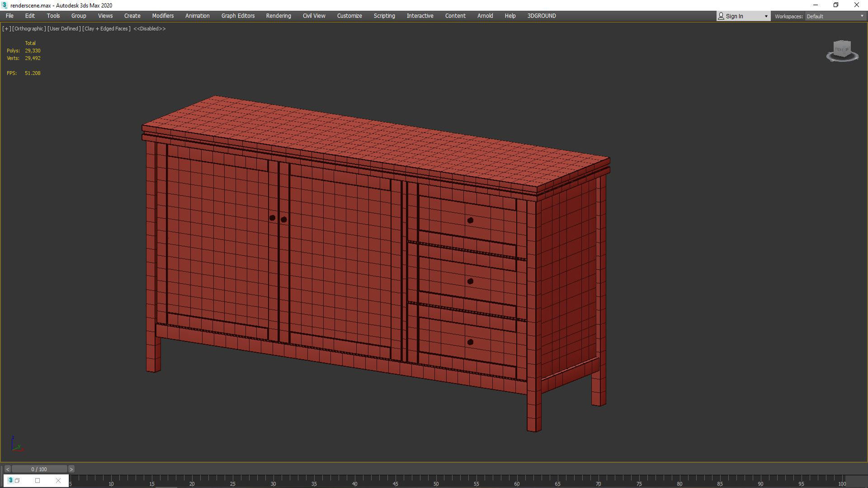Click the 0 / 100 time slider
This screenshot has height=488, width=868.
click(39, 469)
